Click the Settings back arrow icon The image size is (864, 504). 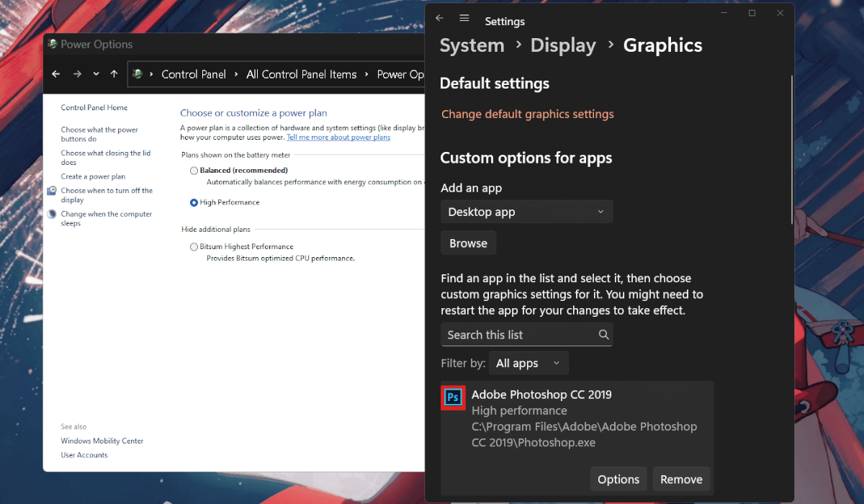pyautogui.click(x=439, y=18)
